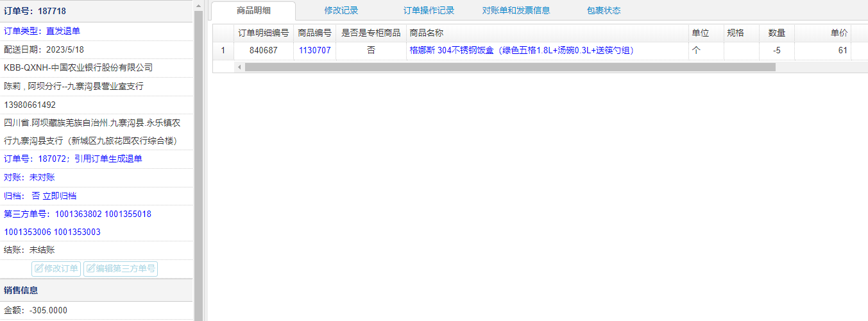Click the contact line 陈莉, 阿坝分行
Image resolution: width=868 pixels, height=321 pixels.
74,86
